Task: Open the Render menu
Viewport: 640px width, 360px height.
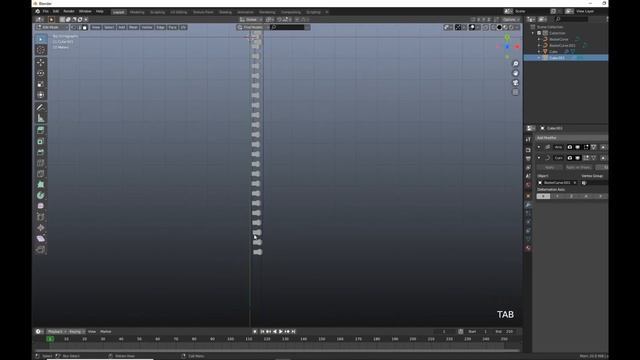Action: point(69,11)
